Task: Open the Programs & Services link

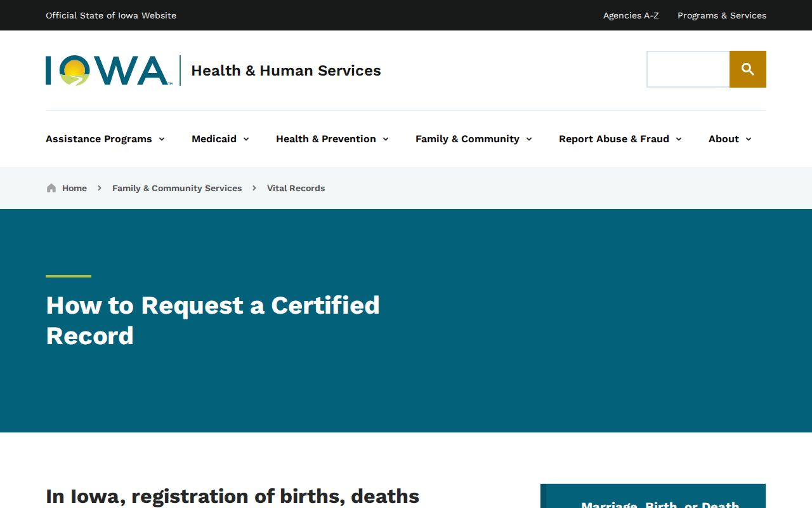Action: pyautogui.click(x=722, y=15)
